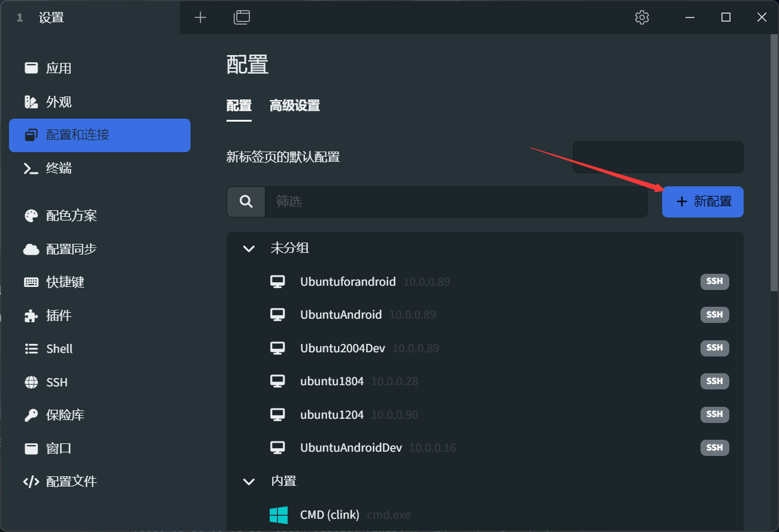Click the SSH badge on Ubuntu2004Dev row
Viewport: 779px width, 532px height.
[x=714, y=347]
